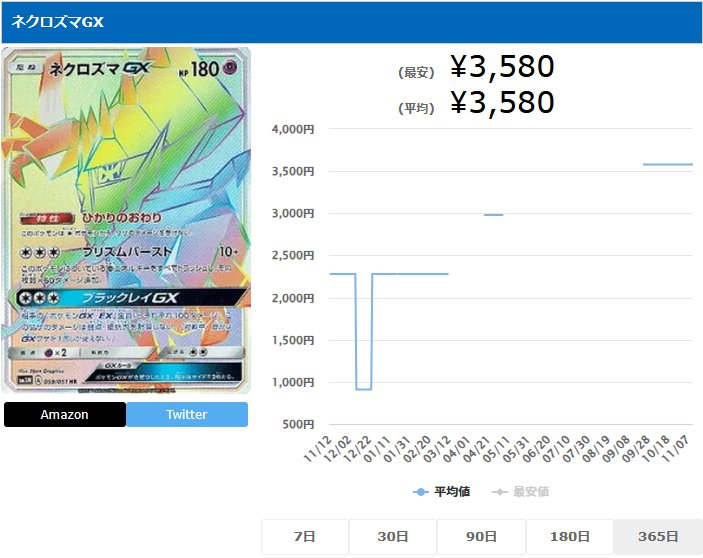
Task: Click the average price ¥3,580 next to 平均
Action: [502, 103]
